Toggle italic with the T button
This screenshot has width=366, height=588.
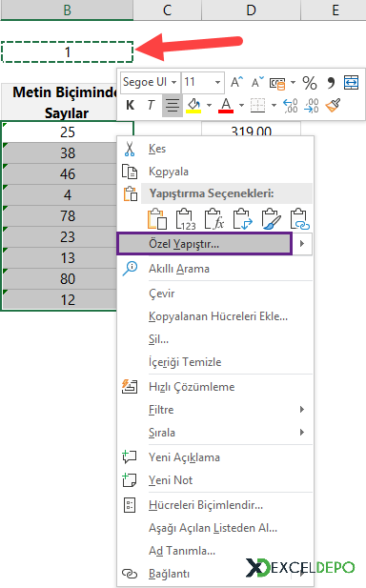151,106
